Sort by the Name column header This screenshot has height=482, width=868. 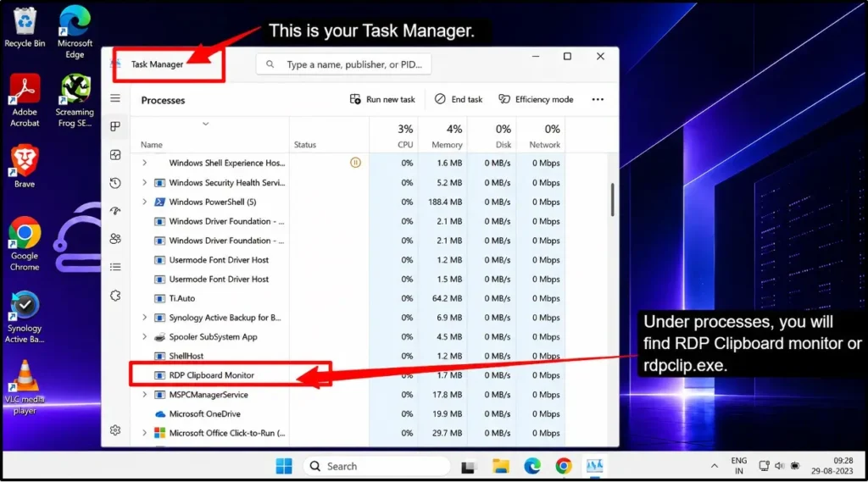(x=152, y=145)
